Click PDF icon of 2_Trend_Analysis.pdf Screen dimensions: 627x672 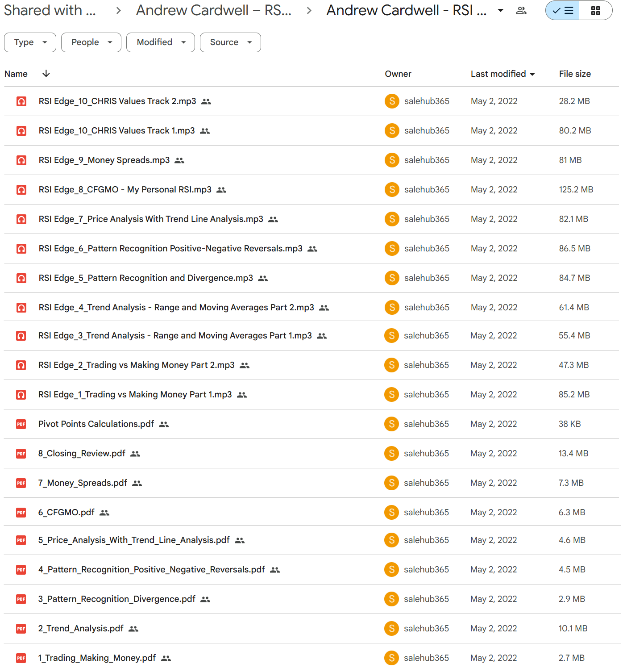tap(21, 629)
